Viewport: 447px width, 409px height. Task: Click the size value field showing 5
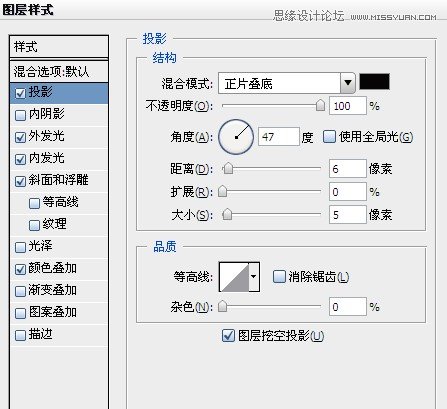(348, 214)
